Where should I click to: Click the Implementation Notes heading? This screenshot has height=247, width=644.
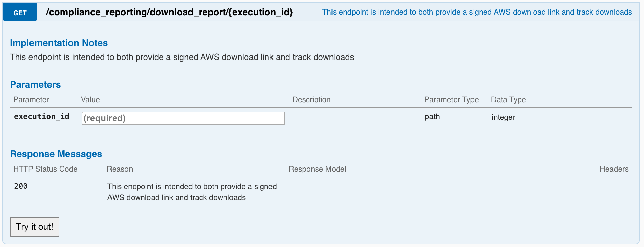(59, 43)
